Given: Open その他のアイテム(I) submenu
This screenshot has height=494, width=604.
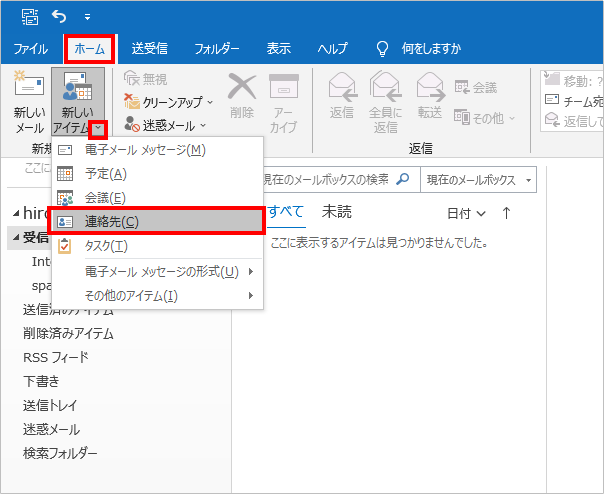Looking at the screenshot, I should pyautogui.click(x=158, y=296).
